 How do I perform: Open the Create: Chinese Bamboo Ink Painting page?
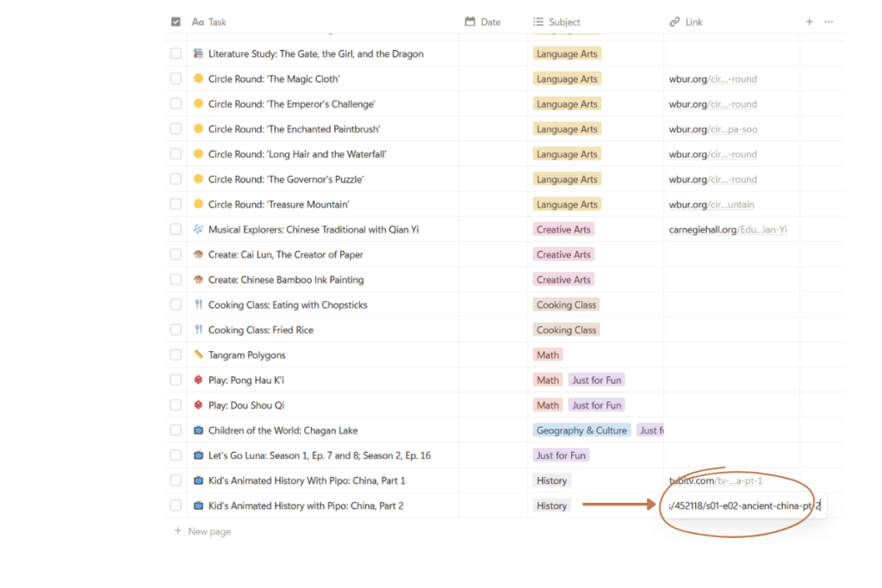pos(285,280)
